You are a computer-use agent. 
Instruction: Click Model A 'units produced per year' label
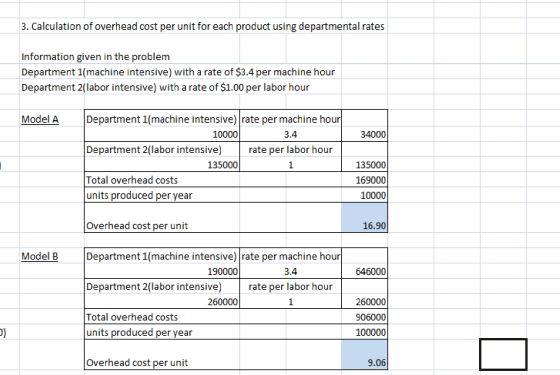(139, 195)
